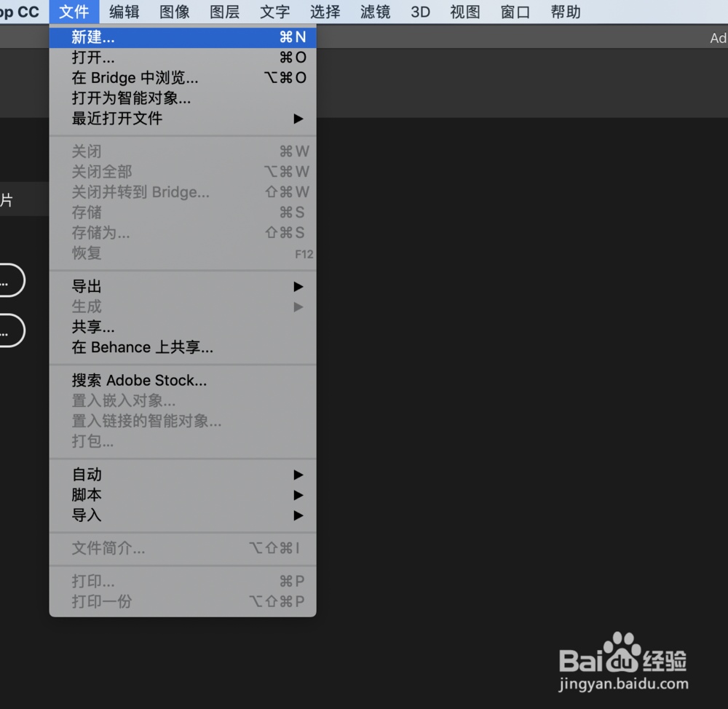Choose 共享... menu item

(x=183, y=327)
